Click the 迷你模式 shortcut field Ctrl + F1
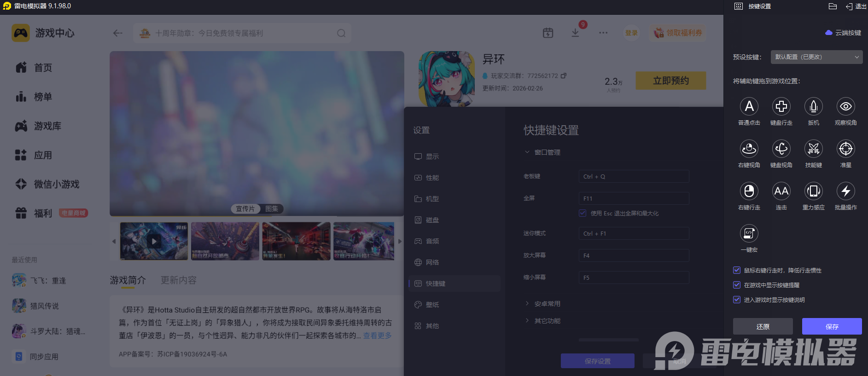Screen dimensions: 868x376 (x=634, y=233)
